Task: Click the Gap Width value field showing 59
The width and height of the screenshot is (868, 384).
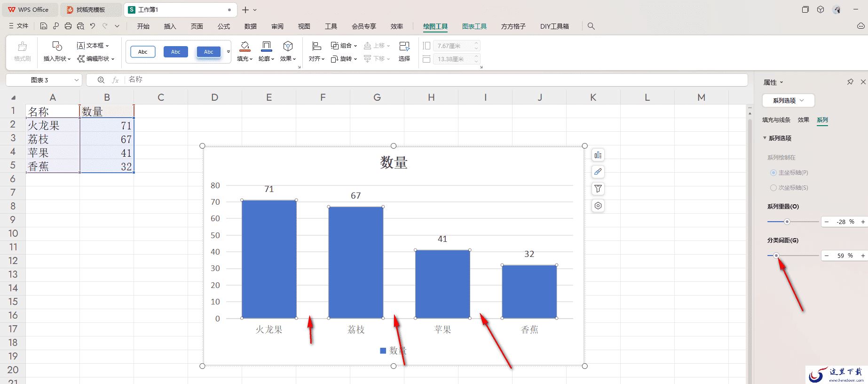Action: click(x=841, y=256)
